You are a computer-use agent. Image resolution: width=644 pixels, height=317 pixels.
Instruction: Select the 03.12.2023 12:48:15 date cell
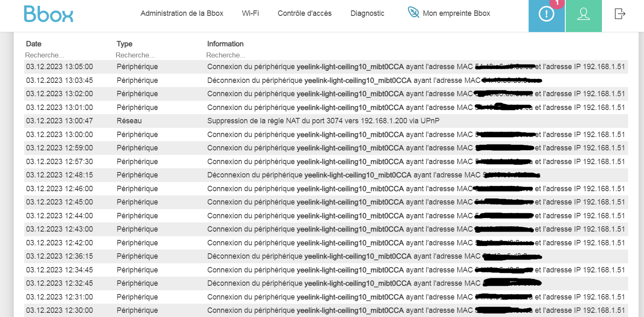coord(60,175)
